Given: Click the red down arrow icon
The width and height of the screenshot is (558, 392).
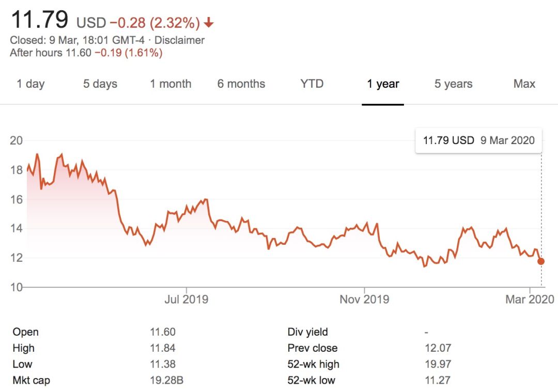Looking at the screenshot, I should coord(209,23).
